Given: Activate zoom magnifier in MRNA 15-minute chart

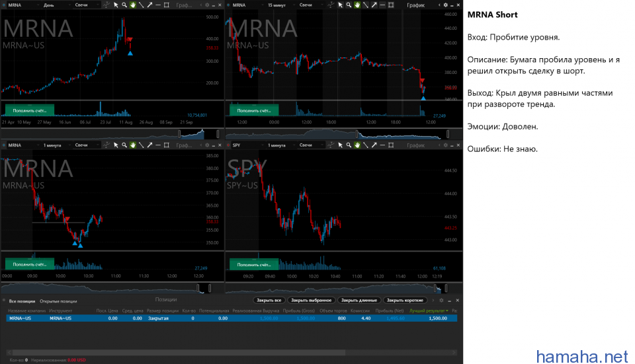Looking at the screenshot, I should [x=349, y=5].
